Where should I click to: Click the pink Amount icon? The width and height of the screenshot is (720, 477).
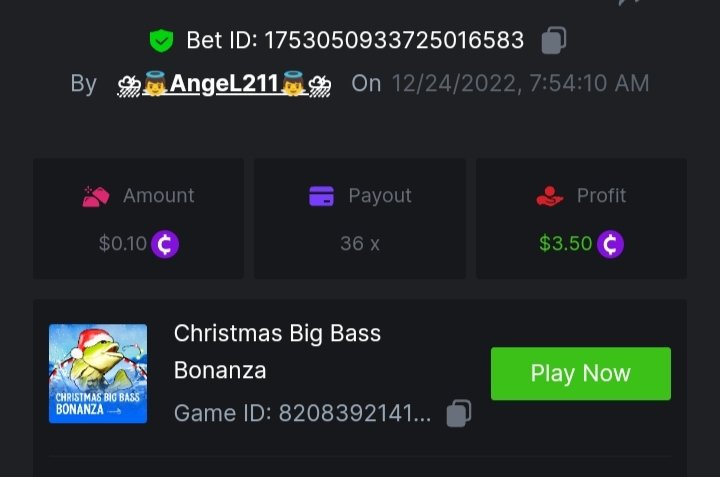point(95,196)
